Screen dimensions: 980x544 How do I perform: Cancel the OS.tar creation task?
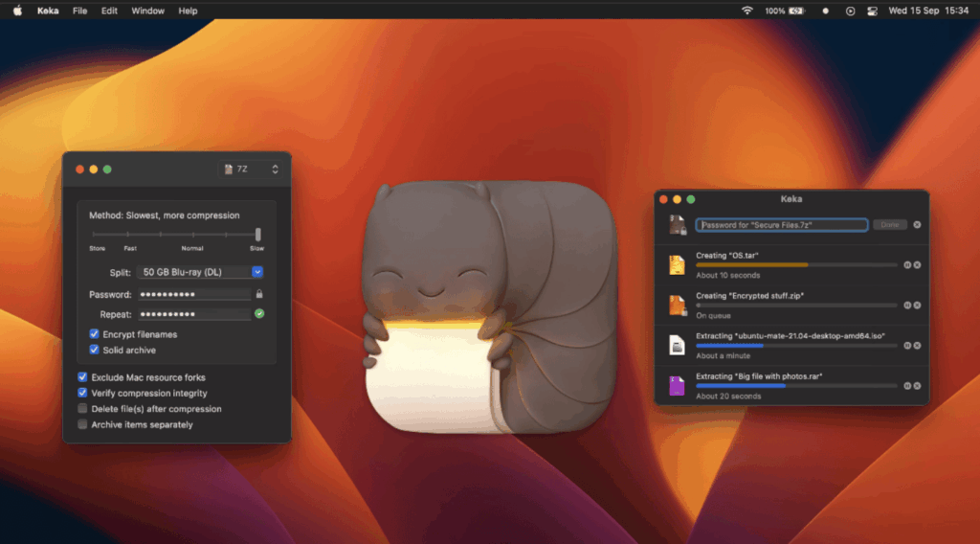tap(917, 265)
